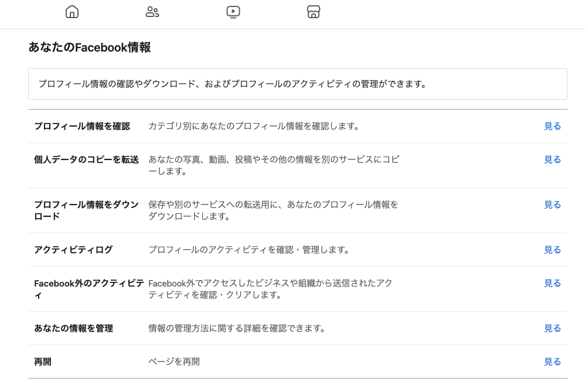Open the Friends icon in the top bar
585x392 pixels.
152,12
